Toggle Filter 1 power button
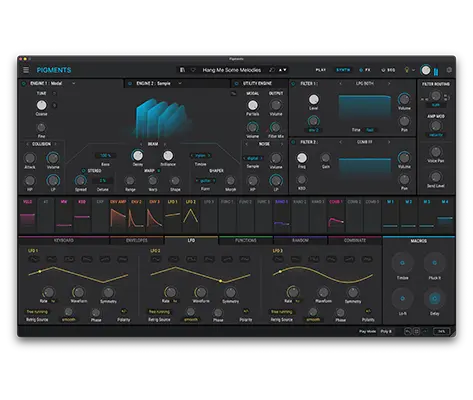 tap(294, 84)
